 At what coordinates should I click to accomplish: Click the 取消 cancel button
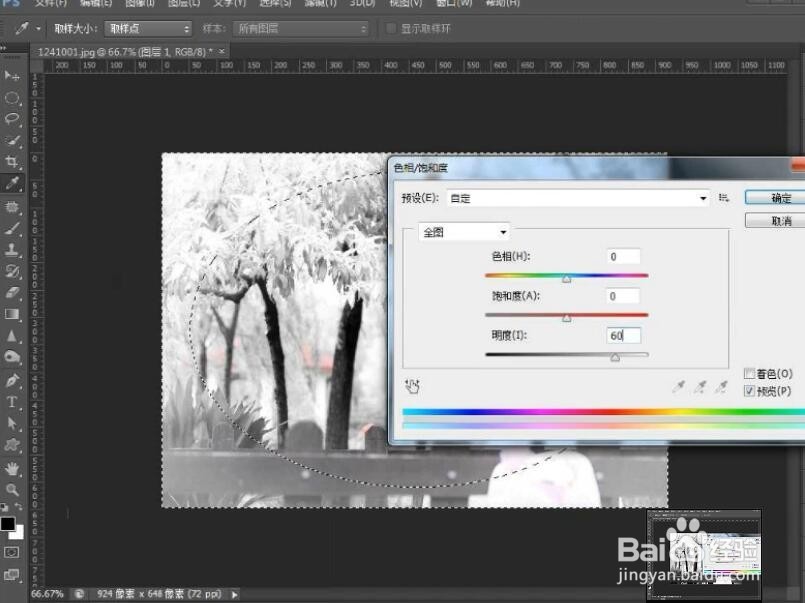point(775,221)
